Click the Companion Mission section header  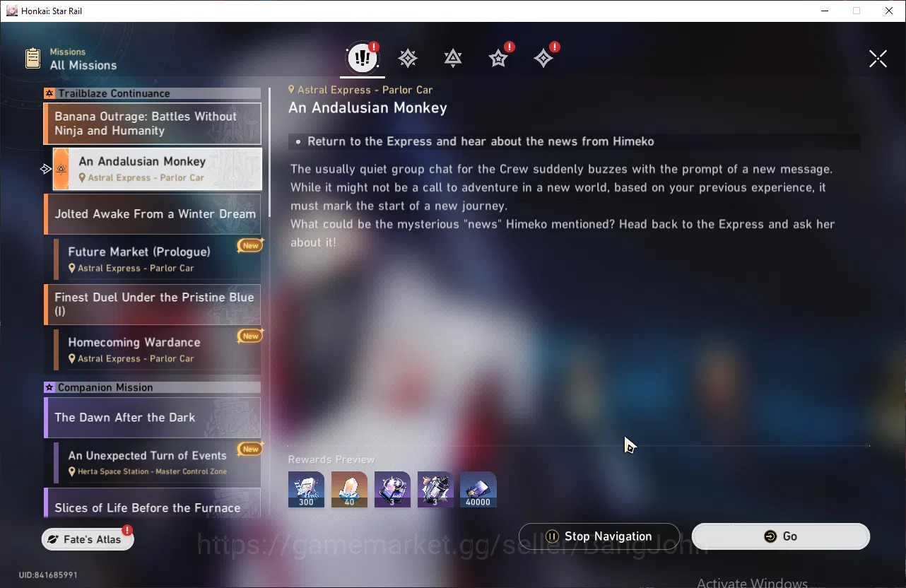click(152, 387)
